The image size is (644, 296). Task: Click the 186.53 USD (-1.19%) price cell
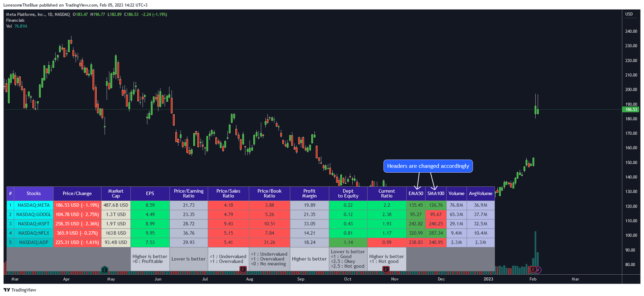(x=77, y=205)
